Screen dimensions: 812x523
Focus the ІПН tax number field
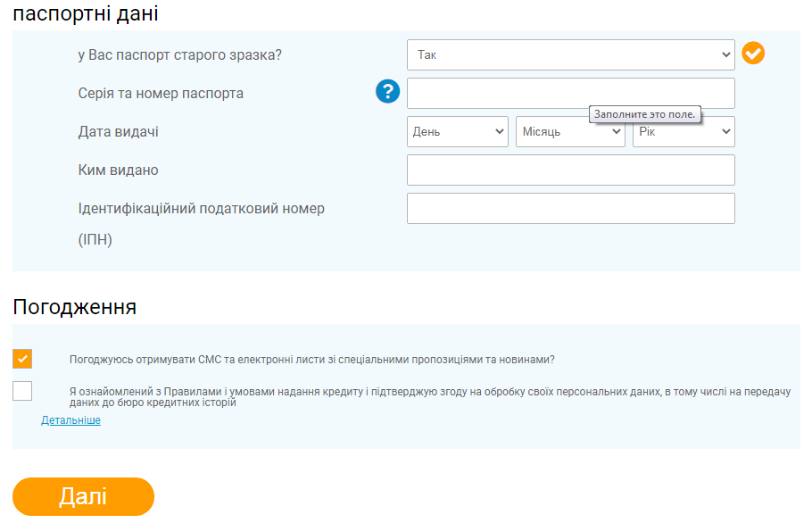(571, 208)
